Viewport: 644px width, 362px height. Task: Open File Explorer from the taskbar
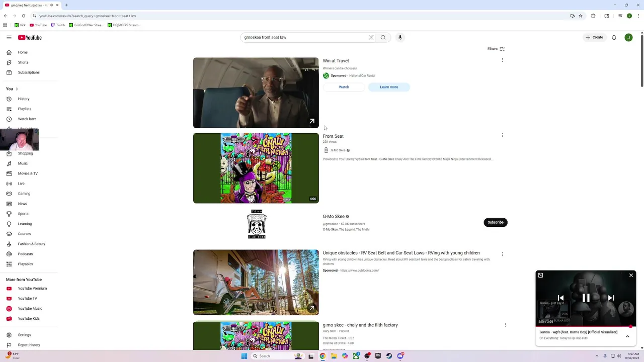coord(334,356)
